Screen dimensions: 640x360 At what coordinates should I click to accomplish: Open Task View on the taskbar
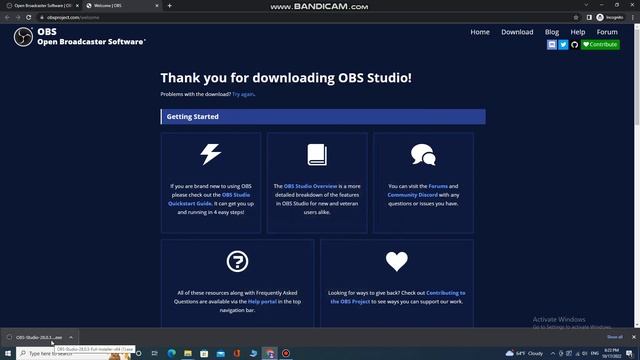click(155, 353)
